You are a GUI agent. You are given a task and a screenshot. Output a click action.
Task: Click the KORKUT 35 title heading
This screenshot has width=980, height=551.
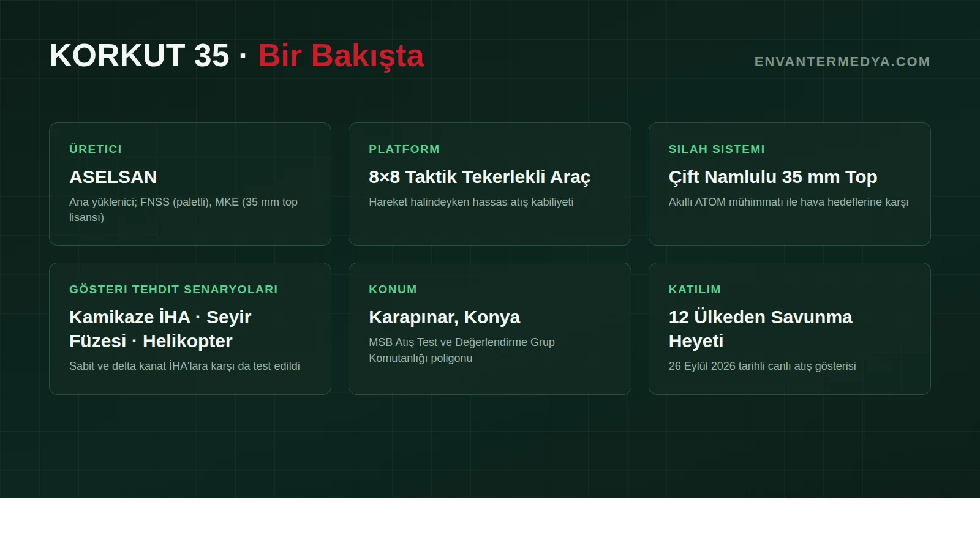click(x=236, y=56)
